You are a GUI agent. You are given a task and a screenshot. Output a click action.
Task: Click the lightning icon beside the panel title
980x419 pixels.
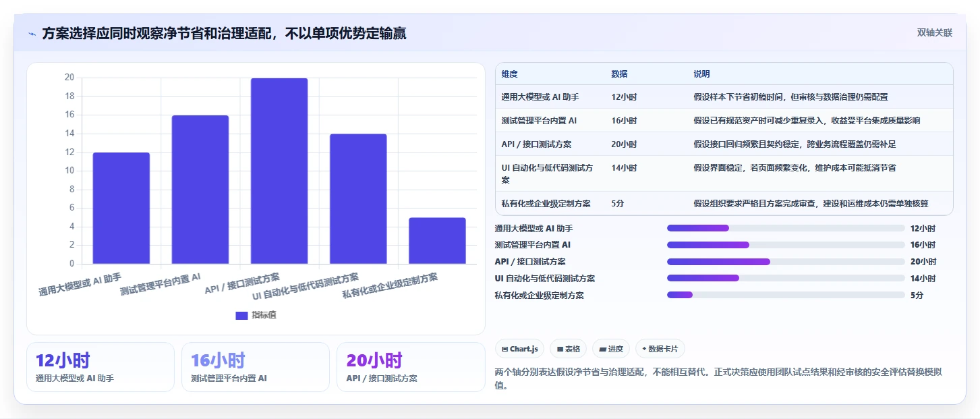32,34
